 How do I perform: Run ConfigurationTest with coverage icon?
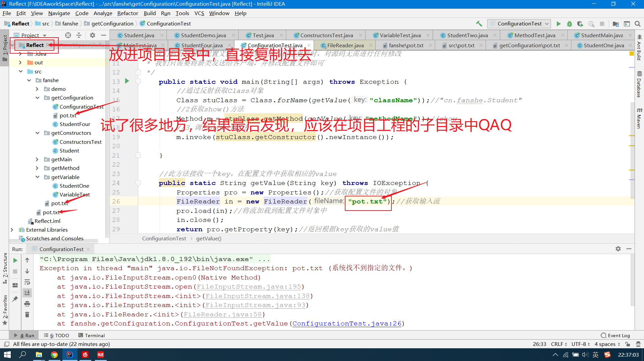pyautogui.click(x=580, y=24)
